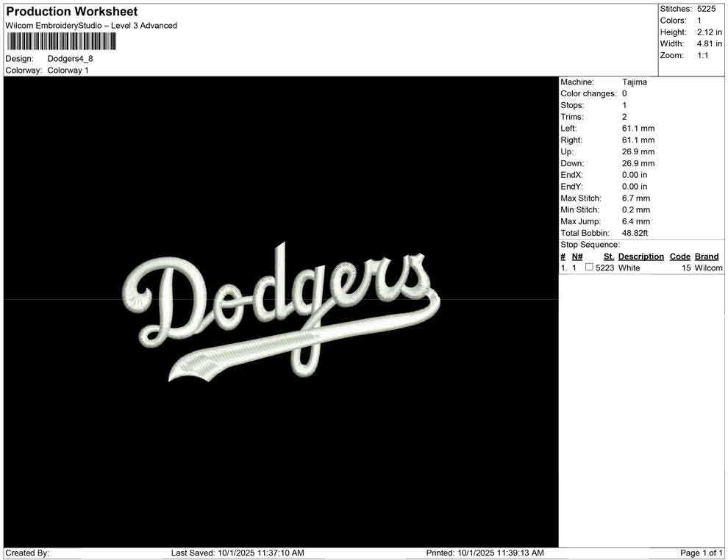
Task: Click the 'Trims:' label
Action: tap(572, 117)
